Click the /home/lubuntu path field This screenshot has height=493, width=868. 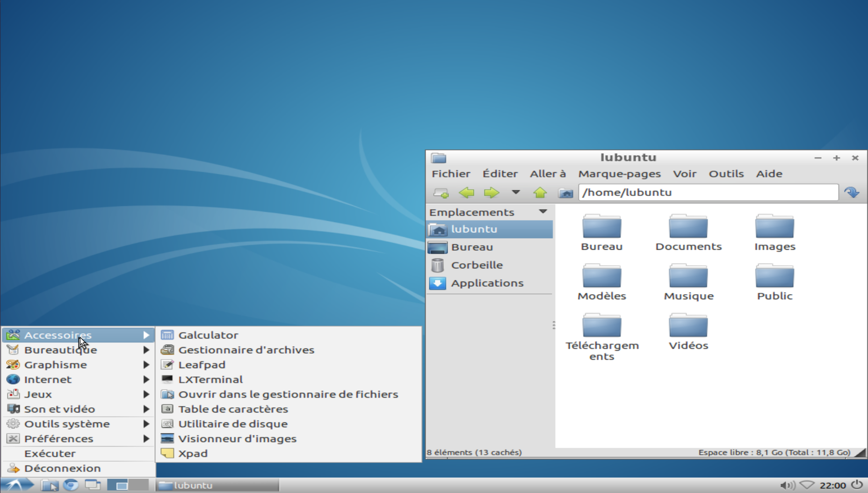coord(708,193)
